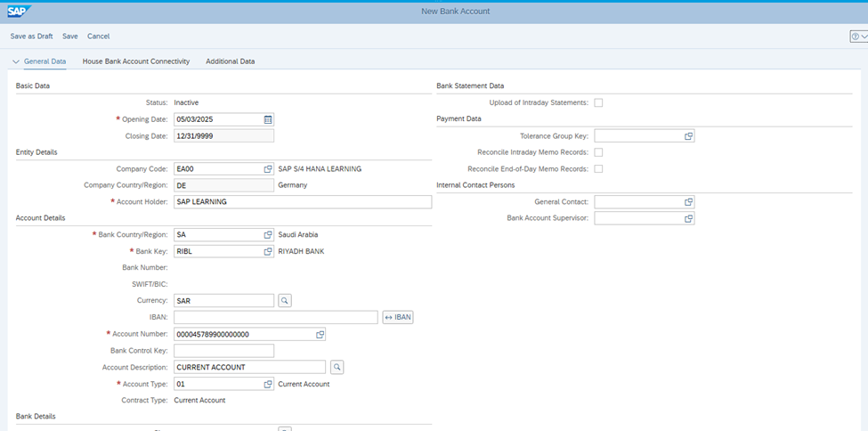868x431 pixels.
Task: Open value help for Company Code
Action: [268, 169]
